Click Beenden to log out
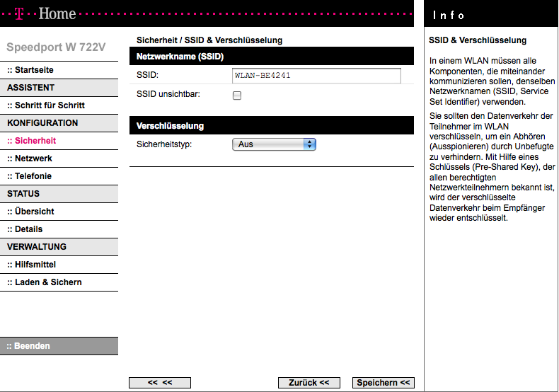Viewport: 559px width, 392px height. tap(59, 346)
